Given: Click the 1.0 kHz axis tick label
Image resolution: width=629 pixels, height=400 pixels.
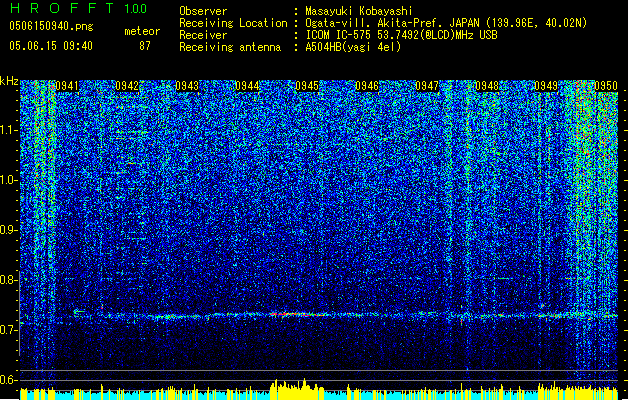Looking at the screenshot, I should tap(8, 180).
